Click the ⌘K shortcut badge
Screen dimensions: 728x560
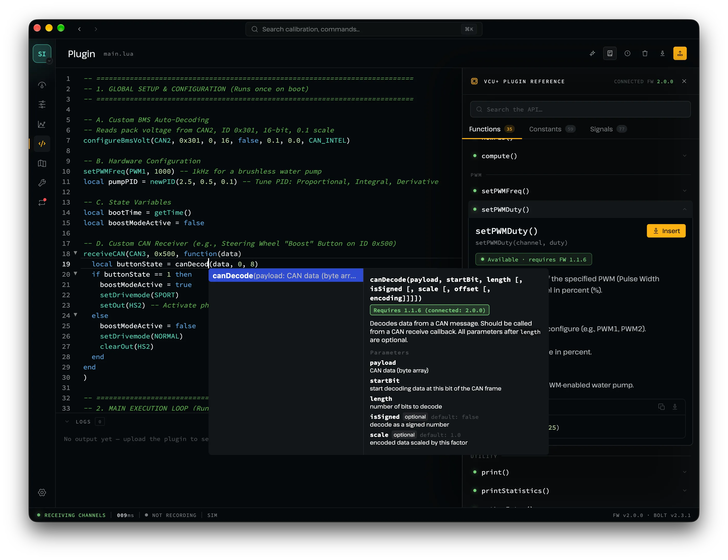click(469, 29)
